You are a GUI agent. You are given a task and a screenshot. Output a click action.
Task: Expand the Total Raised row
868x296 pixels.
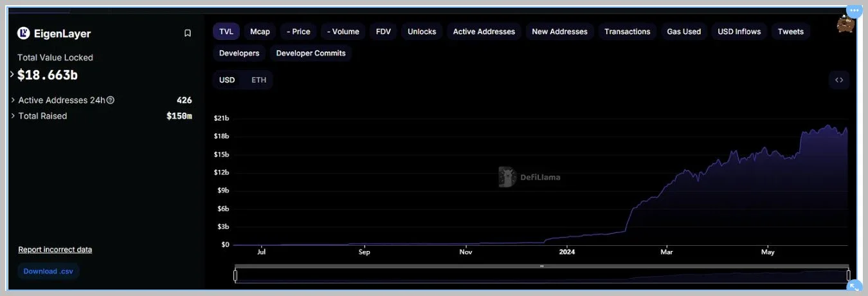pos(14,116)
